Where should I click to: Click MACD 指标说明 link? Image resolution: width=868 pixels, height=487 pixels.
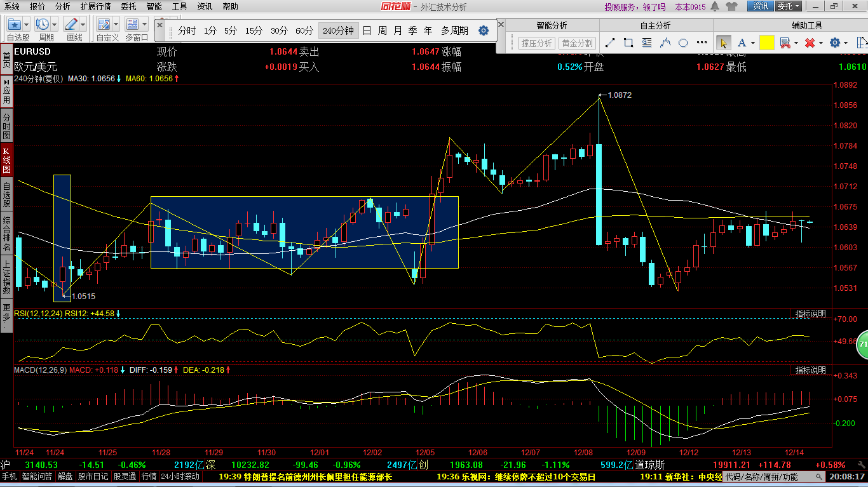[810, 370]
